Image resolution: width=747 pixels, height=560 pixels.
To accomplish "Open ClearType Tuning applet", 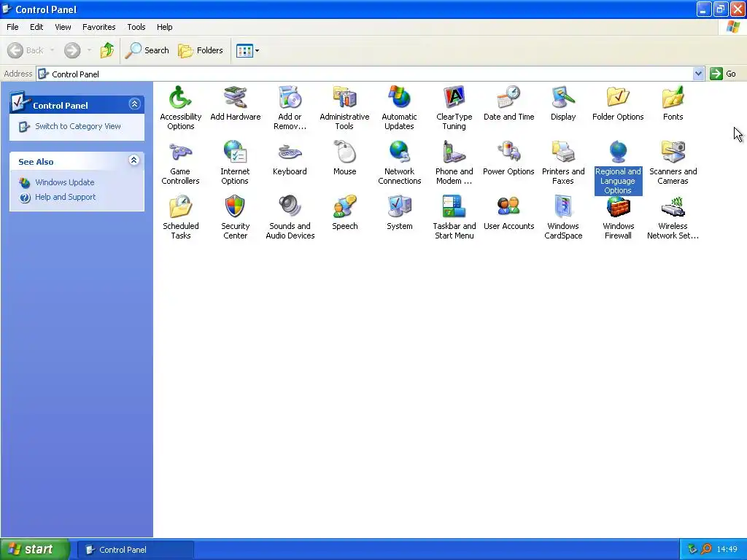I will [454, 97].
